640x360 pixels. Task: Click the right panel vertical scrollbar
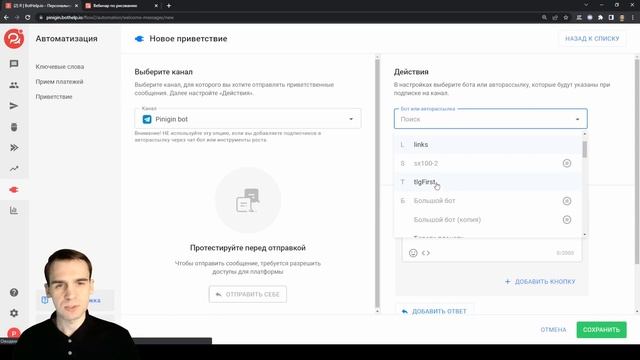click(x=637, y=162)
